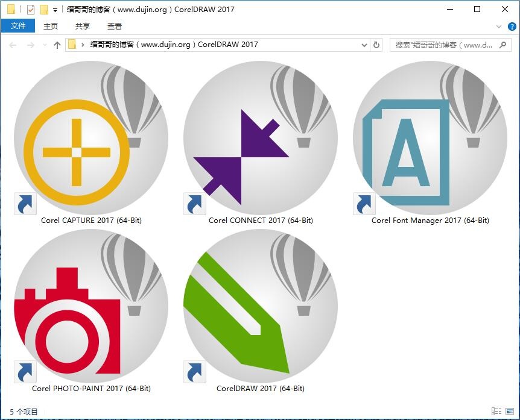Click the properties quick access icon
The image size is (520, 420).
tap(31, 10)
